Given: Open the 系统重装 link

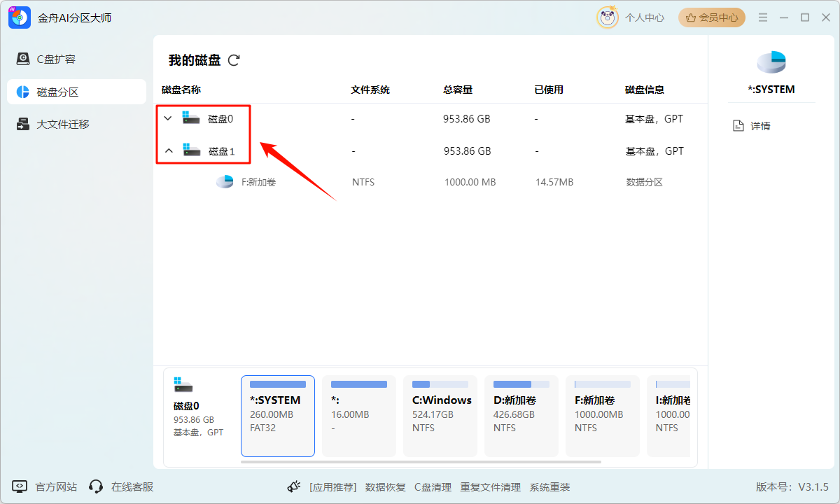Looking at the screenshot, I should coord(549,487).
